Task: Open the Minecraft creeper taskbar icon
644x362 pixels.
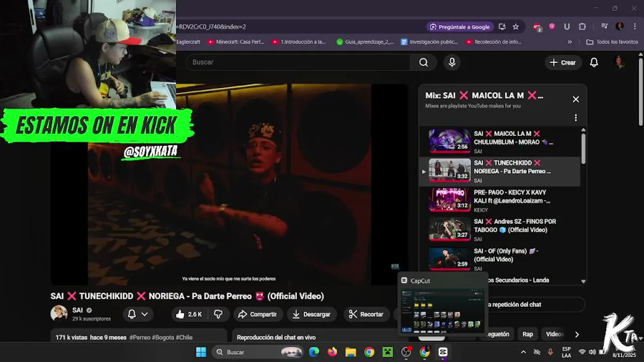Action: point(388,352)
